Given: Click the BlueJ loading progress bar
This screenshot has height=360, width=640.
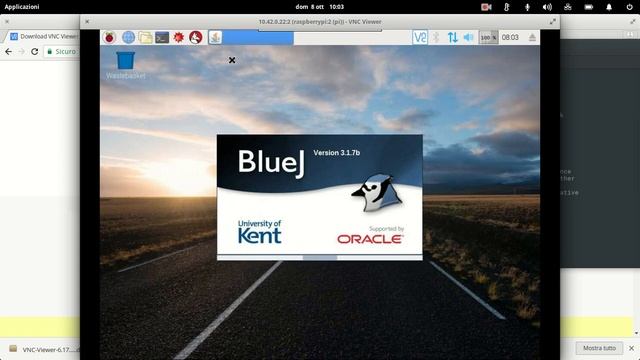Looking at the screenshot, I should coord(320,258).
